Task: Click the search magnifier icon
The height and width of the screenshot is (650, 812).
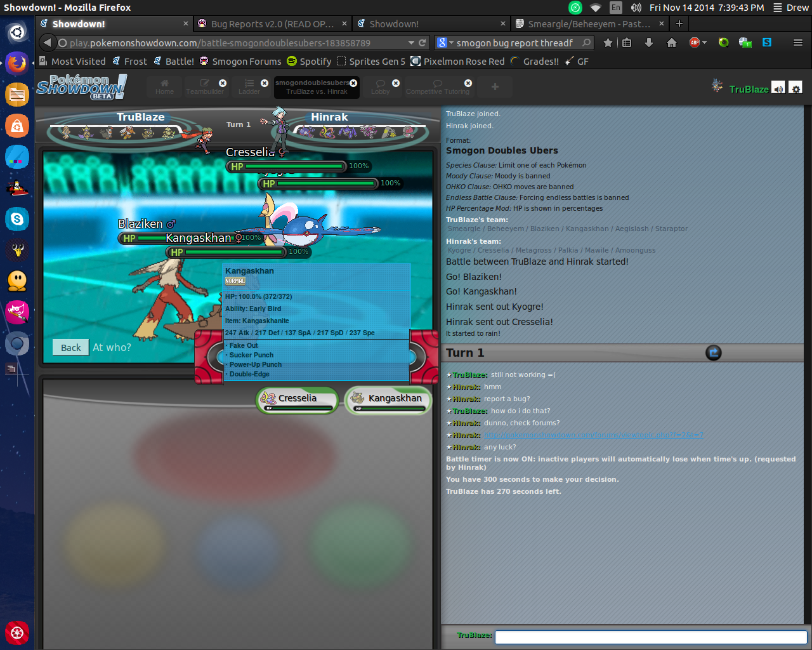Action: click(x=587, y=43)
